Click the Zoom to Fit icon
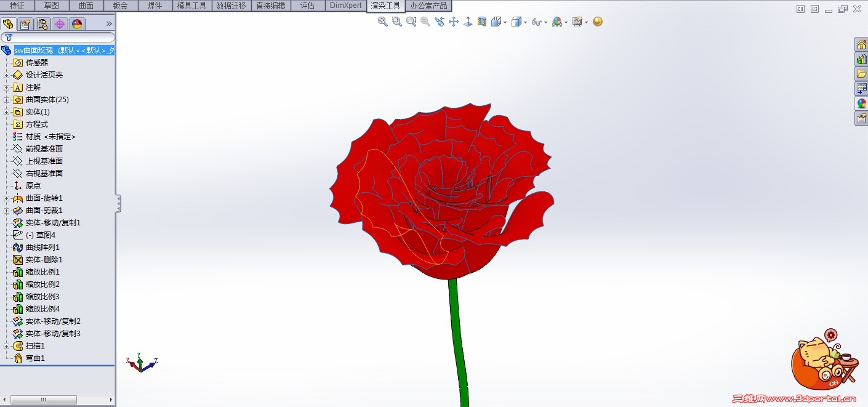 pyautogui.click(x=383, y=22)
